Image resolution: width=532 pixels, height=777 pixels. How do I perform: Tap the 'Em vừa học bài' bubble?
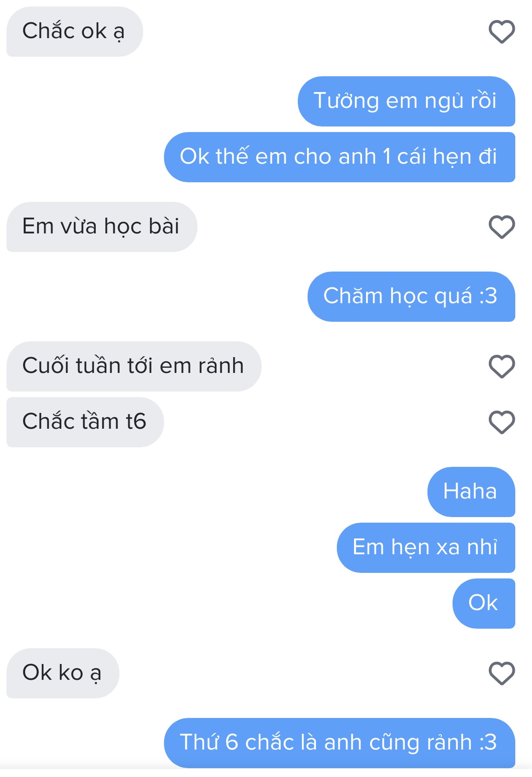pyautogui.click(x=102, y=227)
